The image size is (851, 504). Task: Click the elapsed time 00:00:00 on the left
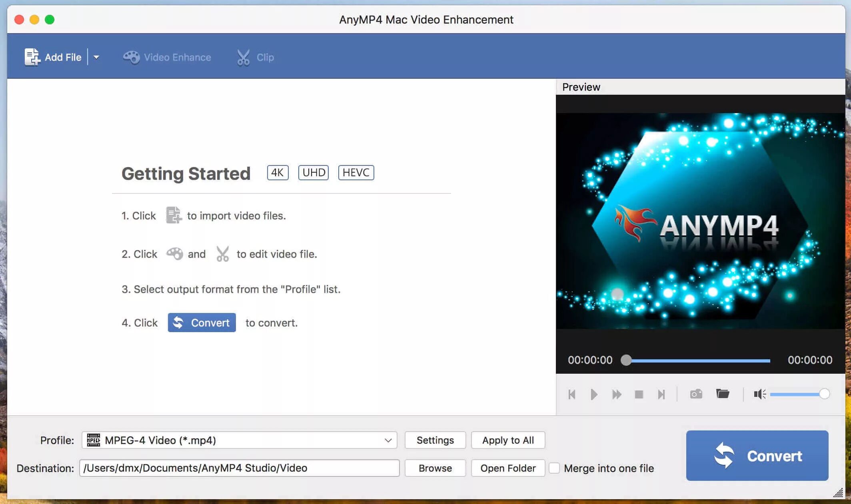[x=590, y=360]
